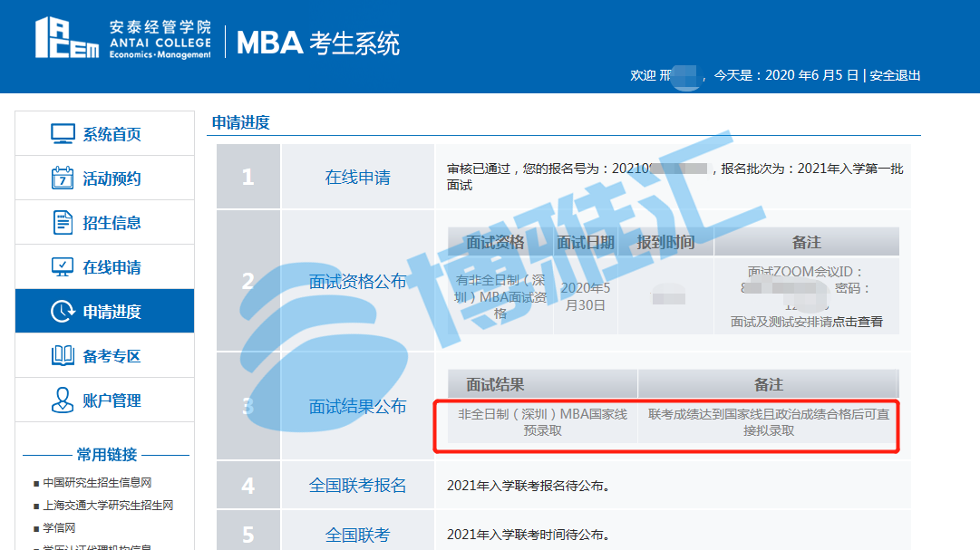Click the document icon beside 招生信息
This screenshot has width=980, height=550.
coord(63,223)
